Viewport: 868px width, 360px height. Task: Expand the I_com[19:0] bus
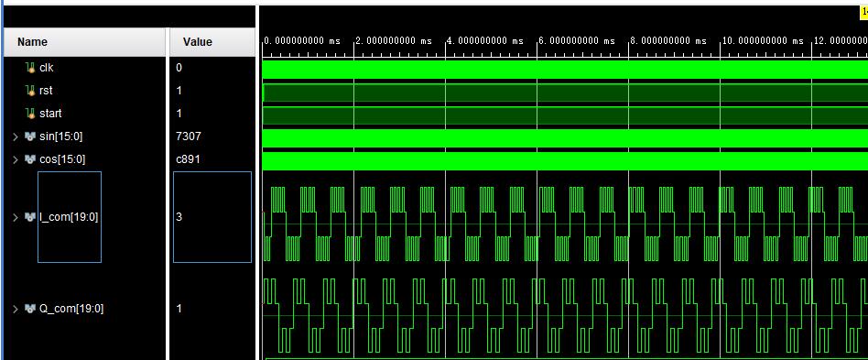point(16,217)
